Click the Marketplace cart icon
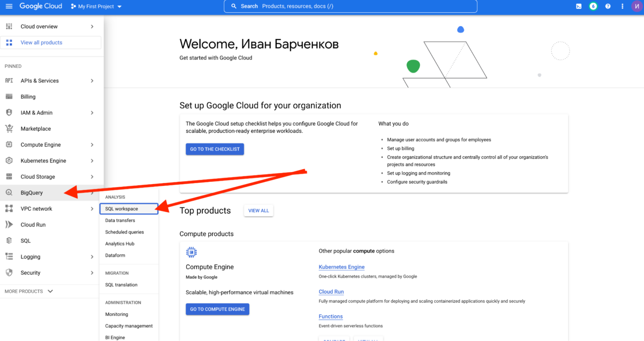The height and width of the screenshot is (341, 644). (x=9, y=129)
